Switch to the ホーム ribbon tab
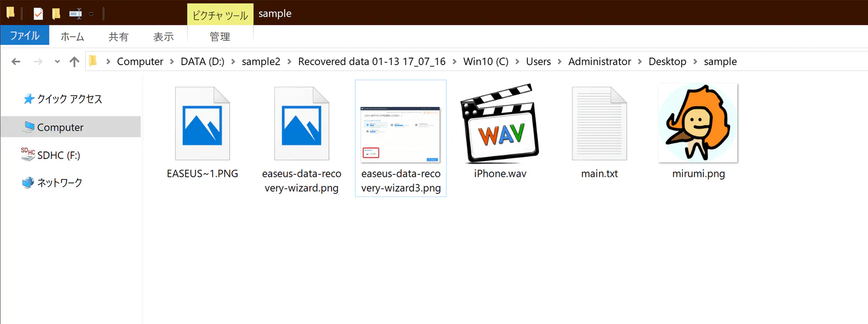Screen dimensions: 868x324 72,36
